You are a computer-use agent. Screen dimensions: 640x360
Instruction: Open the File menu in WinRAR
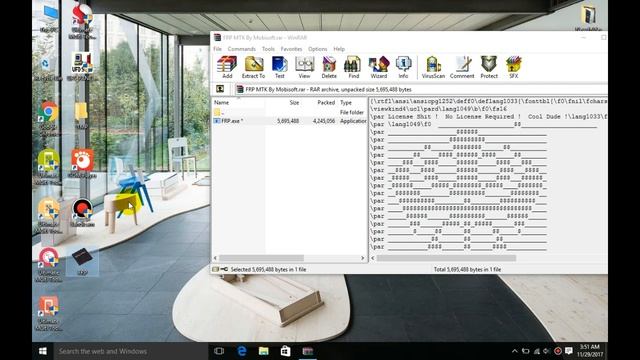coord(218,49)
